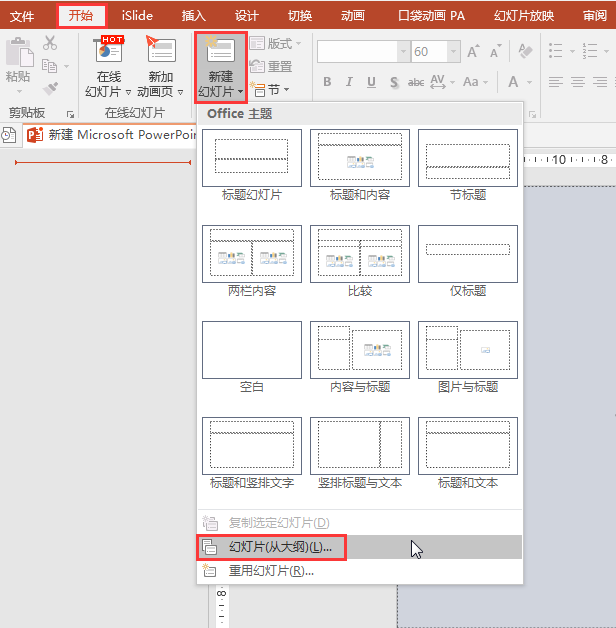The height and width of the screenshot is (628, 616).
Task: Choose the 图片与标题 layout
Action: coord(468,350)
